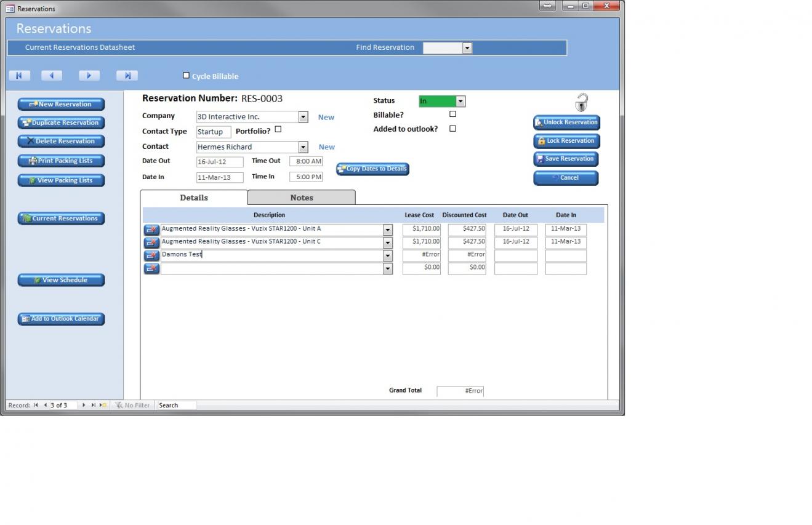Click row icon for Vuzix STAR1200 Unit A

(151, 230)
